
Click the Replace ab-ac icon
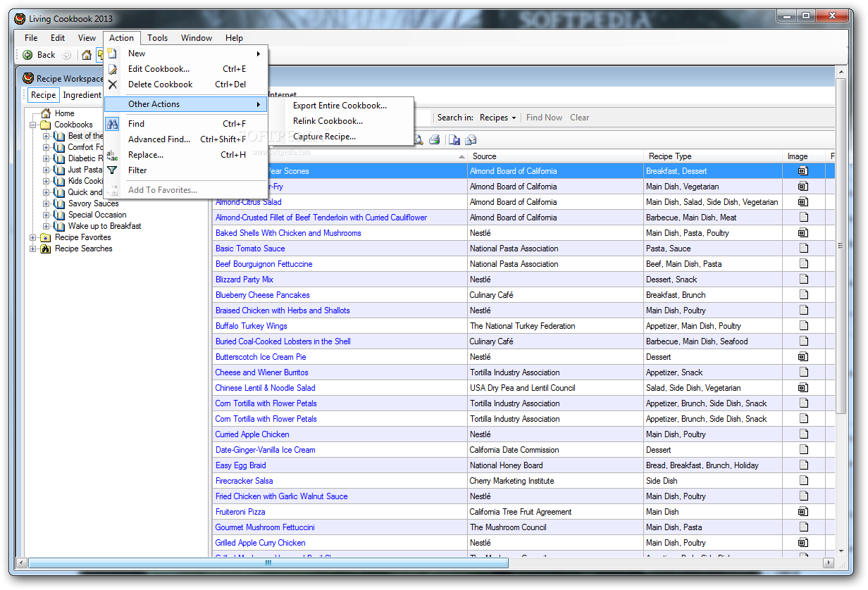pos(112,155)
